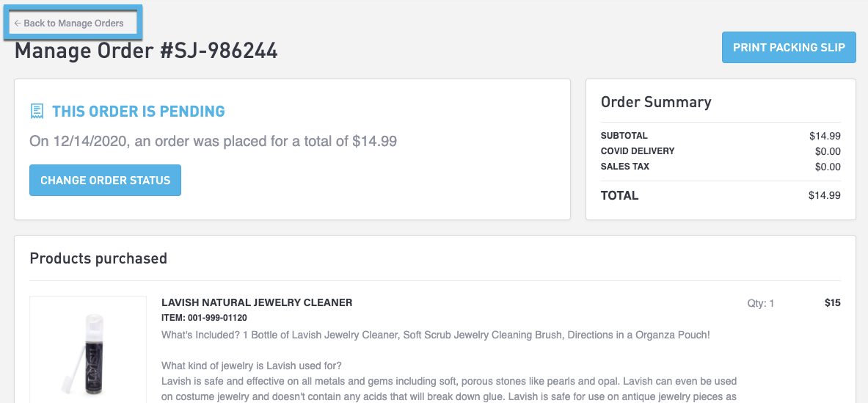Viewport: 868px width, 403px height.
Task: Click the Qty: 1 quantity text
Action: 761,303
